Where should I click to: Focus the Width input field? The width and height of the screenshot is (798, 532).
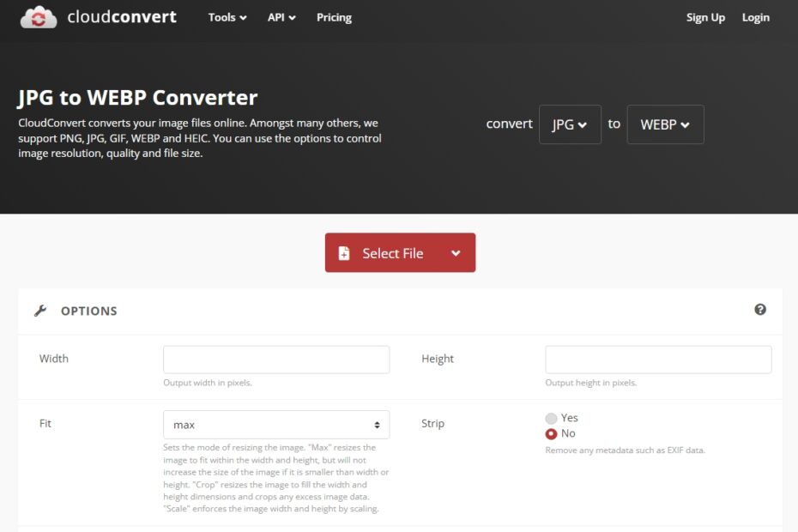coord(275,360)
